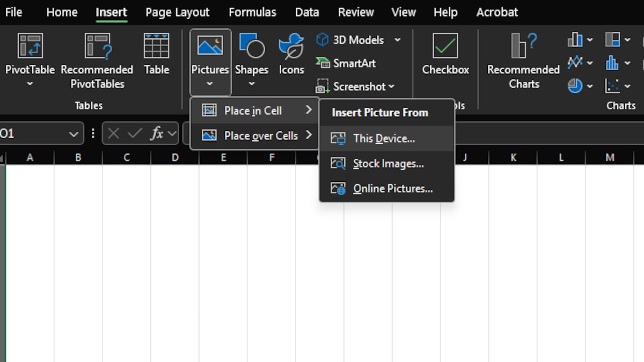Expand the Name Box dropdown
The height and width of the screenshot is (362, 644).
pos(74,134)
